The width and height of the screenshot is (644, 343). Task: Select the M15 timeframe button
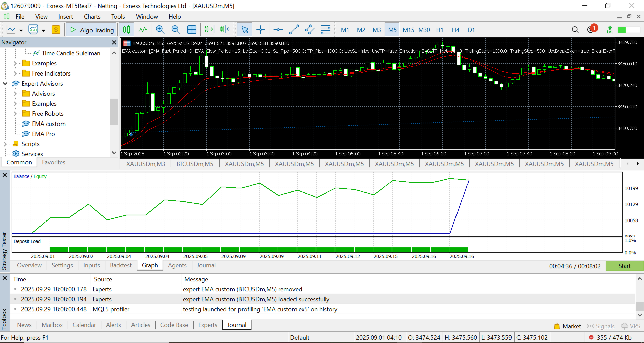pyautogui.click(x=408, y=30)
